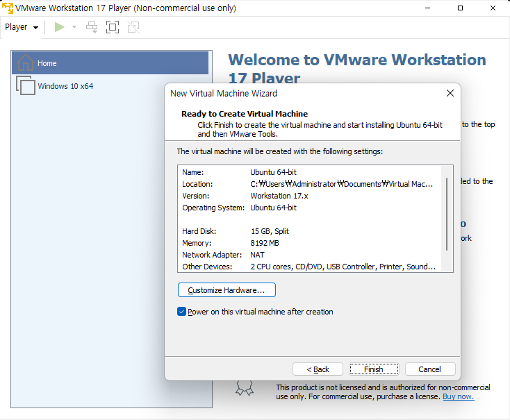
Task: Click the settings list vertical scrollbar
Action: coord(447,215)
